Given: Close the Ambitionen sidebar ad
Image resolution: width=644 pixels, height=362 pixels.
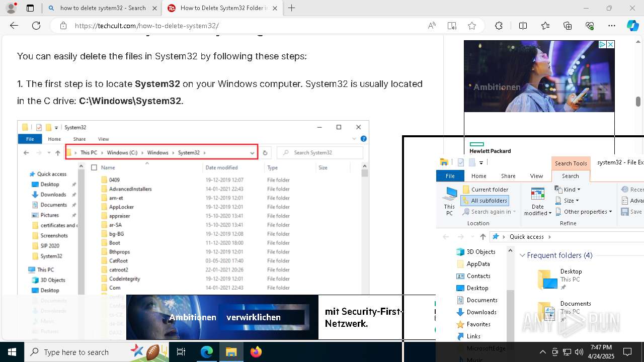Looking at the screenshot, I should [x=610, y=45].
